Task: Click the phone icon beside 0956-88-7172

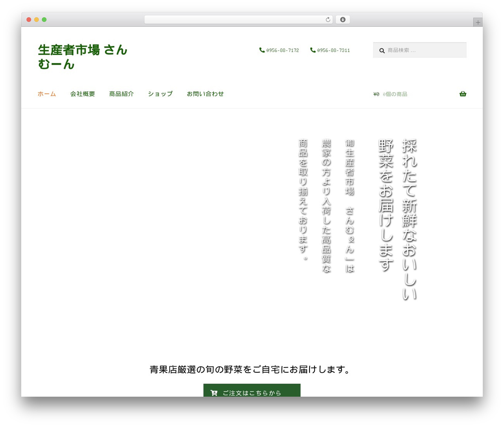Action: [262, 50]
